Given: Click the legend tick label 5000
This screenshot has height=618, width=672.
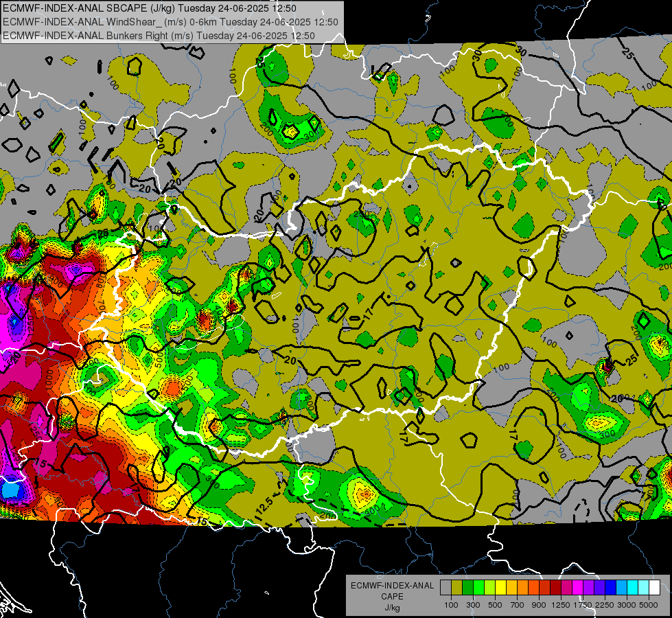Looking at the screenshot, I should tap(649, 605).
